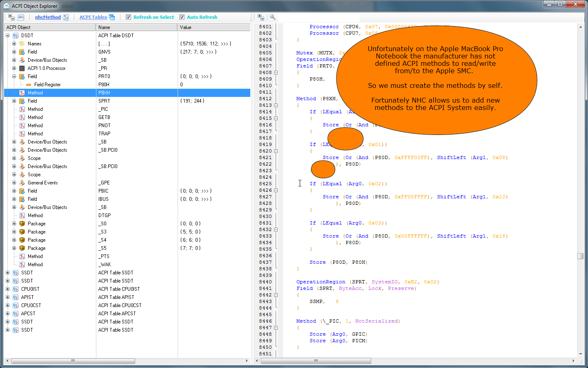Click the code fold marker at line 8413

pos(276,105)
